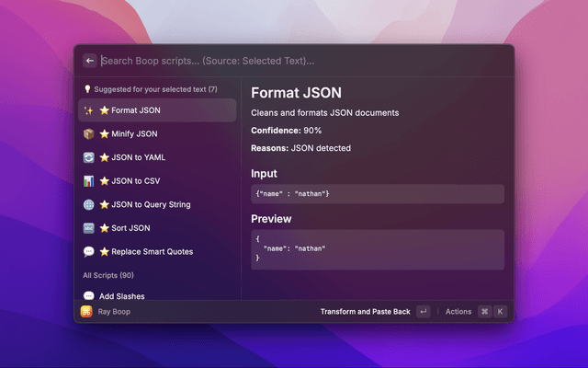Click the Sort JSON icon

88,227
